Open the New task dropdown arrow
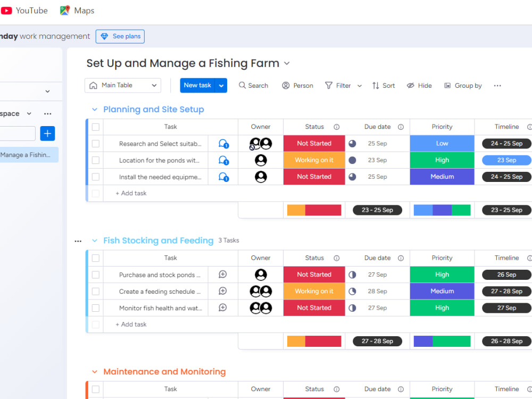This screenshot has width=532, height=399. [x=221, y=86]
